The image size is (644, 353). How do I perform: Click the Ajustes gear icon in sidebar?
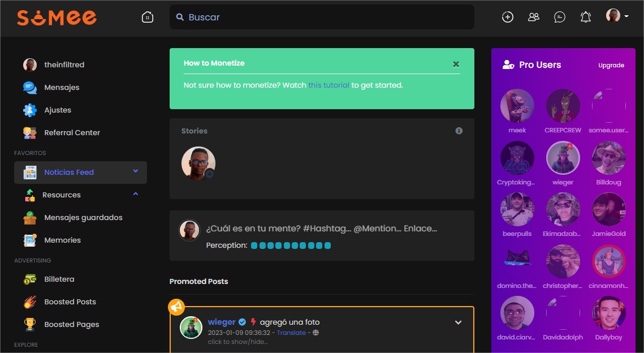coord(30,110)
